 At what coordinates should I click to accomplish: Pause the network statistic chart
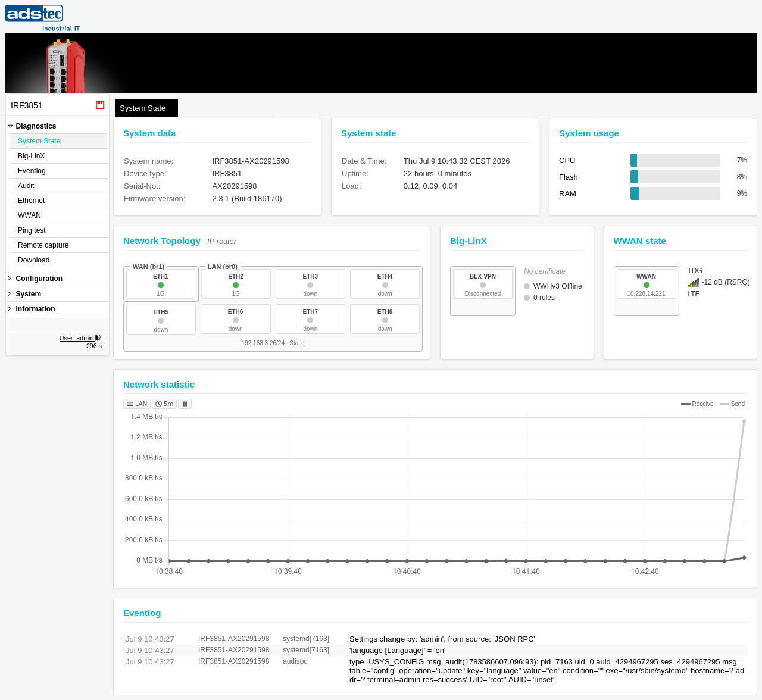tap(185, 404)
